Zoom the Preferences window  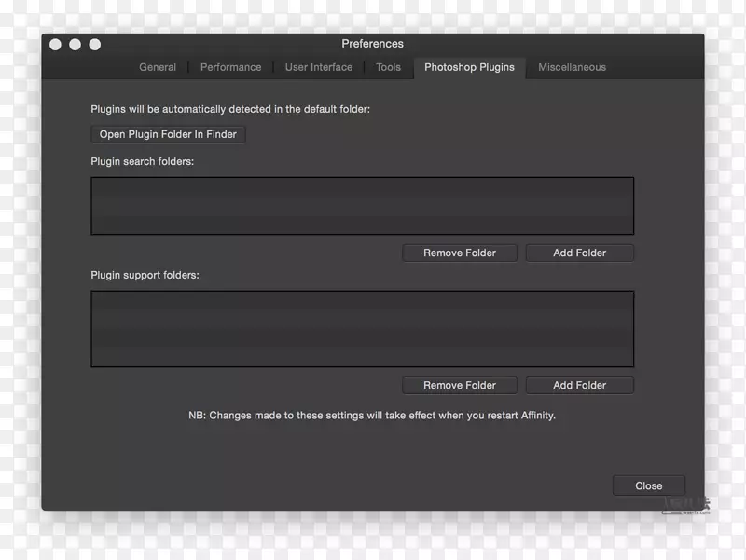[x=94, y=44]
